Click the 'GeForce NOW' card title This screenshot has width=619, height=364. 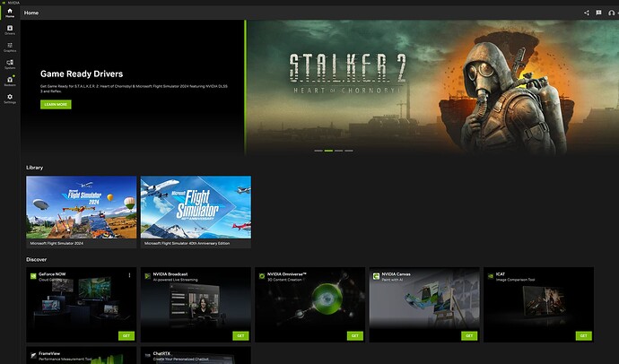tap(52, 274)
